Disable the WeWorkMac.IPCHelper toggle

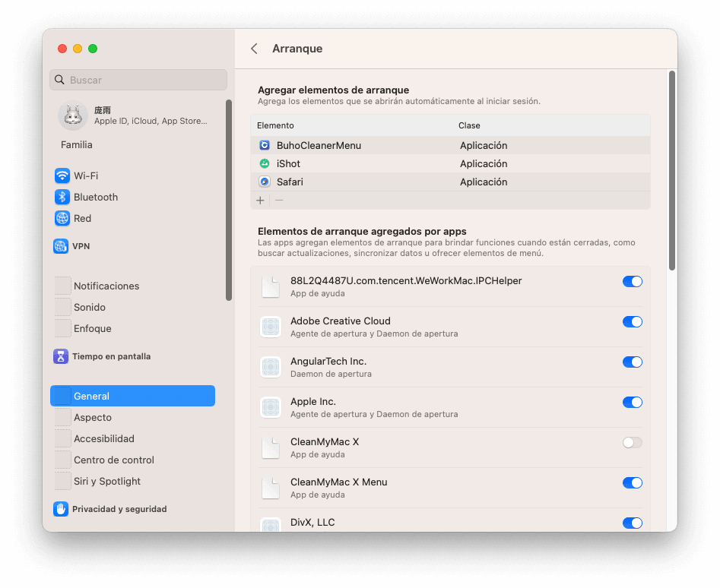[633, 282]
